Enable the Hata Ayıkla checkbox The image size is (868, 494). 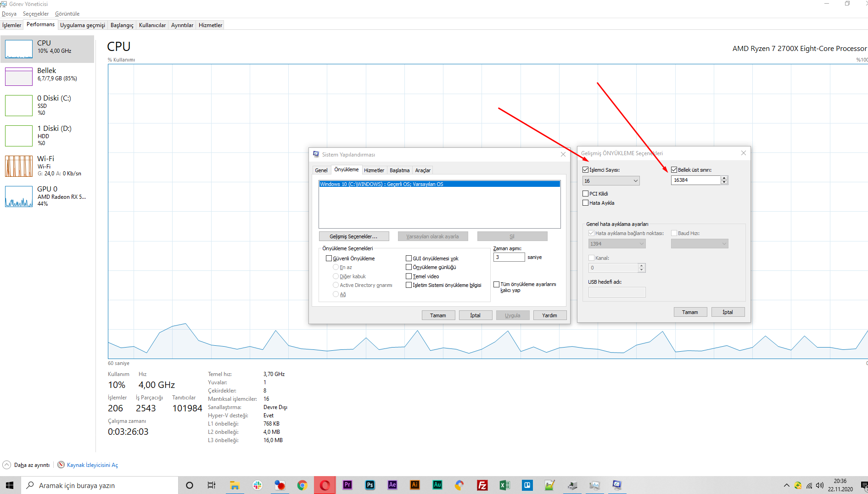tap(585, 203)
